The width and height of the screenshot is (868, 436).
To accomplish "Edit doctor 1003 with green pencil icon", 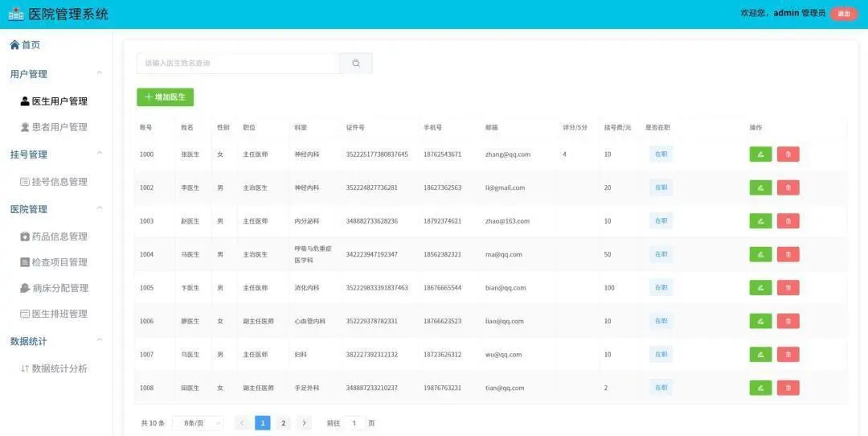I will [x=760, y=221].
